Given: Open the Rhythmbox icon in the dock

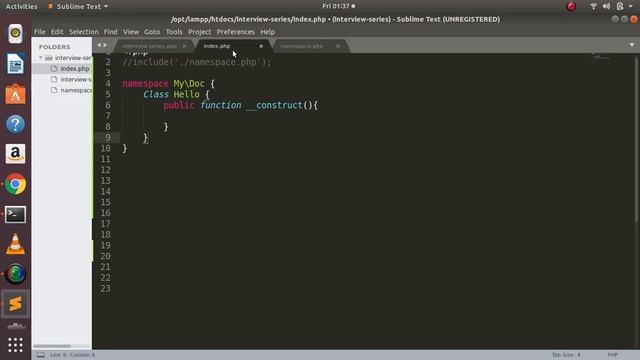Looking at the screenshot, I should coord(15,33).
